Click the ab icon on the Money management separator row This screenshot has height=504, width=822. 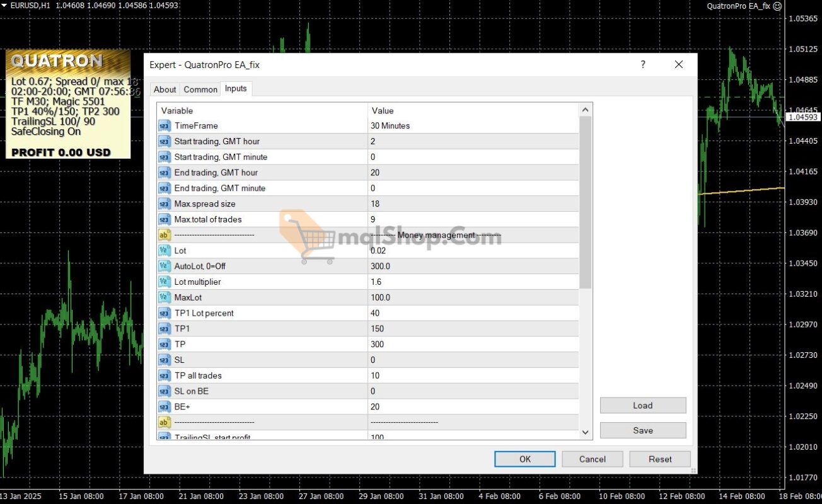click(x=164, y=234)
